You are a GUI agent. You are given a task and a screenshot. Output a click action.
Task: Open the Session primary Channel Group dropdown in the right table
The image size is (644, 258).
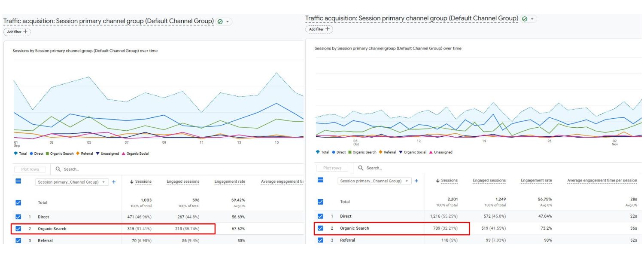point(374,181)
